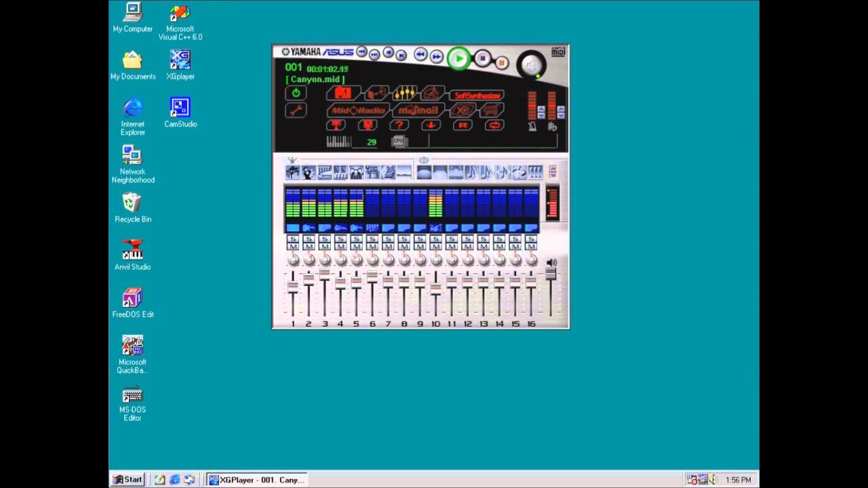The image size is (868, 488).
Task: Click the CPU chip icon
Action: [399, 142]
